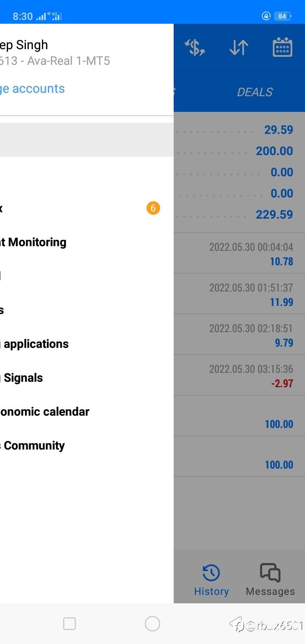Open the Community menu item
This screenshot has width=305, height=644.
[34, 445]
